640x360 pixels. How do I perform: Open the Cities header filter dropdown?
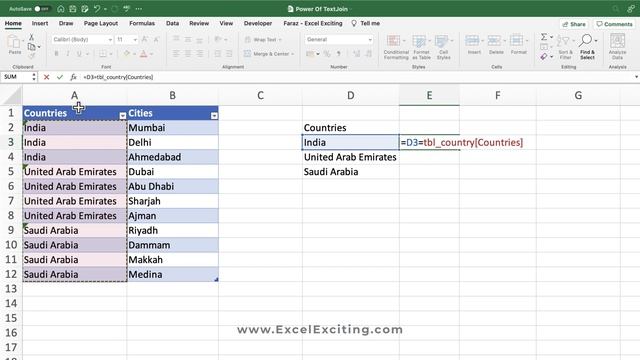[214, 116]
